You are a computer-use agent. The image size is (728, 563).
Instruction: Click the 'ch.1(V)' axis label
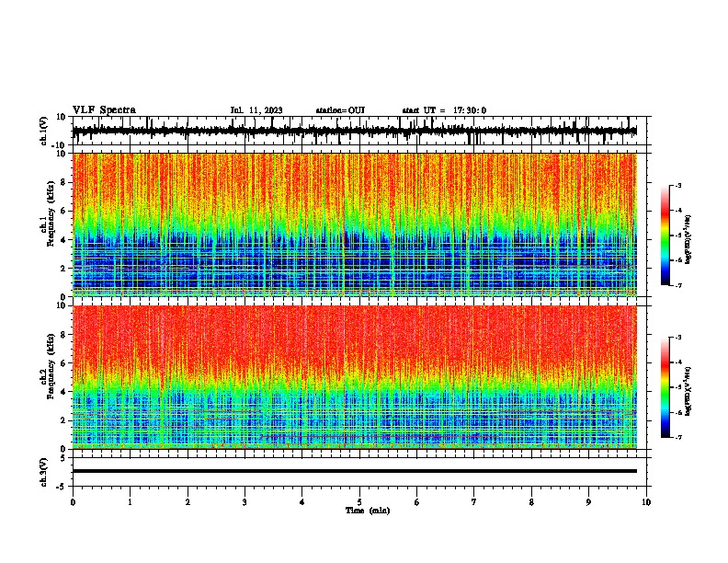pos(44,131)
